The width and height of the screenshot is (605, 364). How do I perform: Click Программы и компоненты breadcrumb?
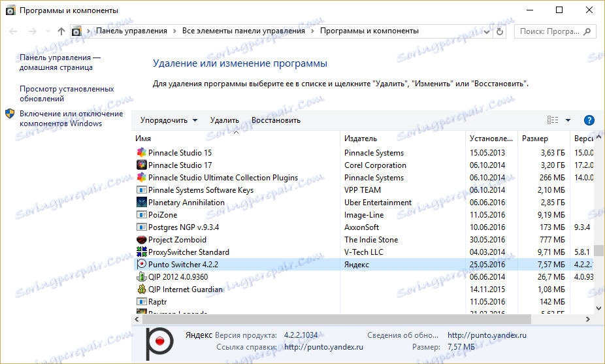[369, 31]
